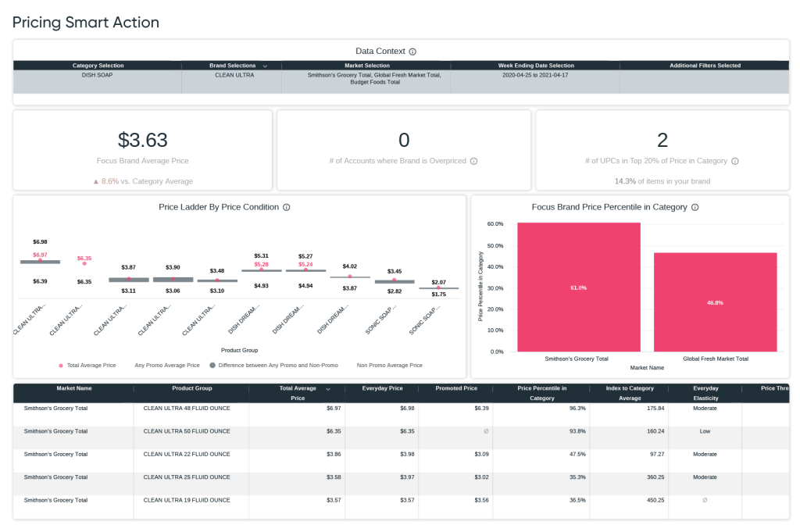Viewport: 800px width, 532px height.
Task: Select CLEAN ULTRA 25 FLUID OUNCE row
Action: 401,484
